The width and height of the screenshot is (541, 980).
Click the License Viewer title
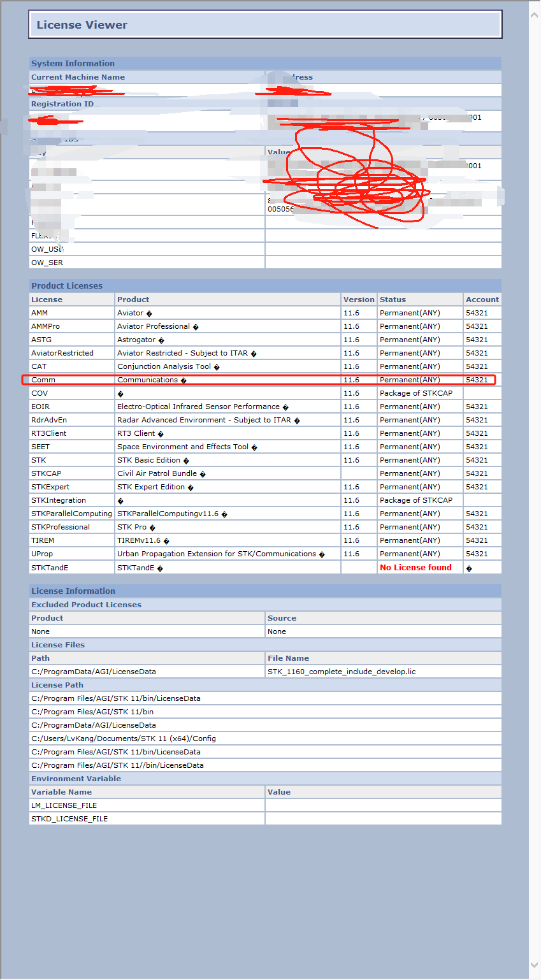tap(82, 25)
